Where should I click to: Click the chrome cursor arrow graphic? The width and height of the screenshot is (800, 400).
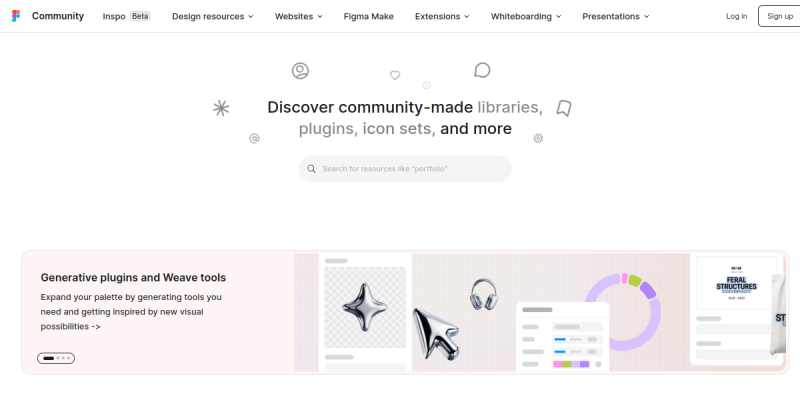coord(435,334)
